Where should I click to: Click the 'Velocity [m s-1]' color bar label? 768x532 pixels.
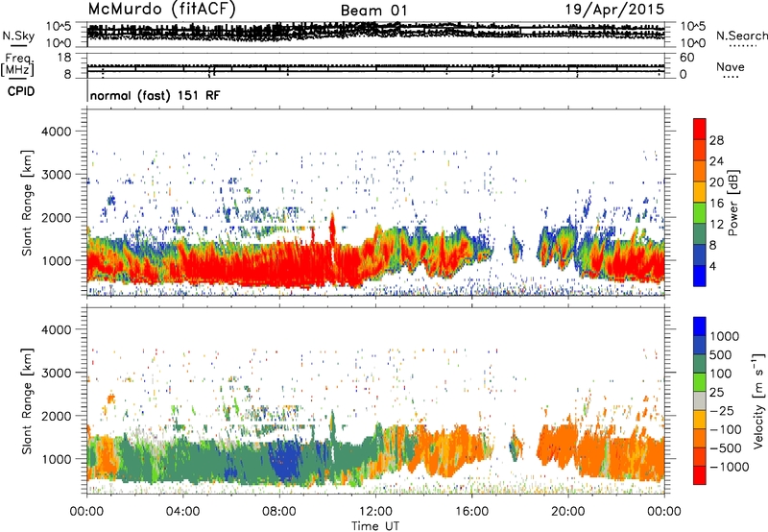click(x=758, y=400)
